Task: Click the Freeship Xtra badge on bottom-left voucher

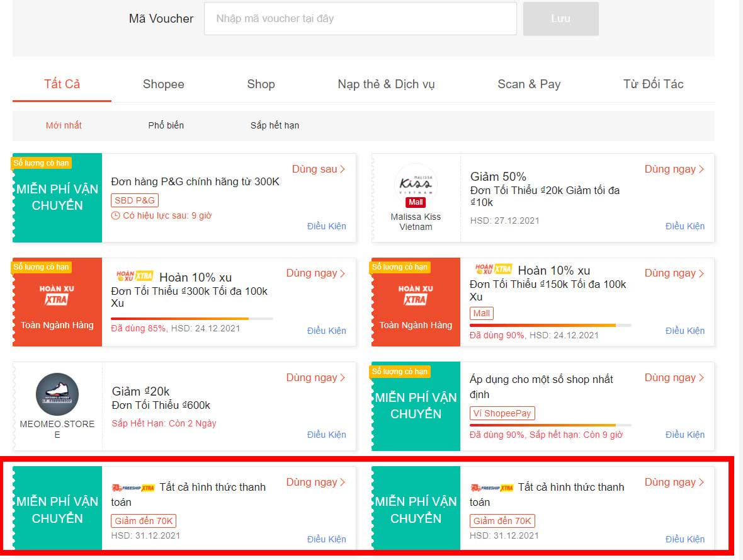Action: coord(133,488)
